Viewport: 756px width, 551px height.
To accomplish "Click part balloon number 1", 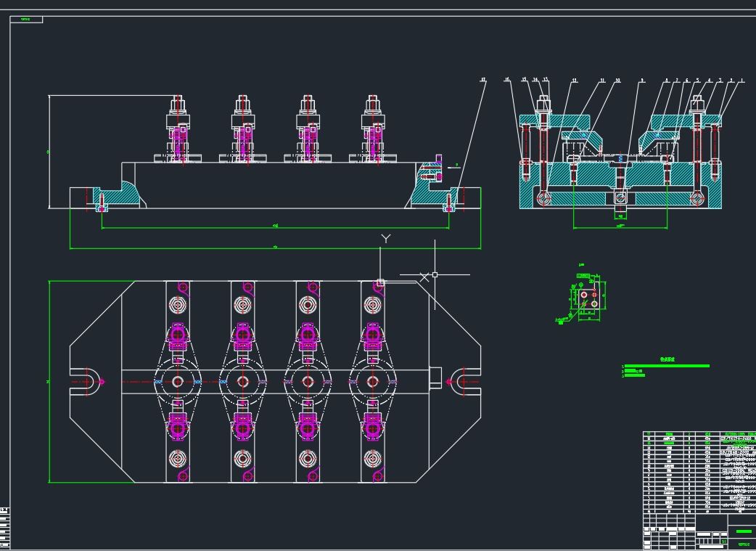I will coord(742,81).
